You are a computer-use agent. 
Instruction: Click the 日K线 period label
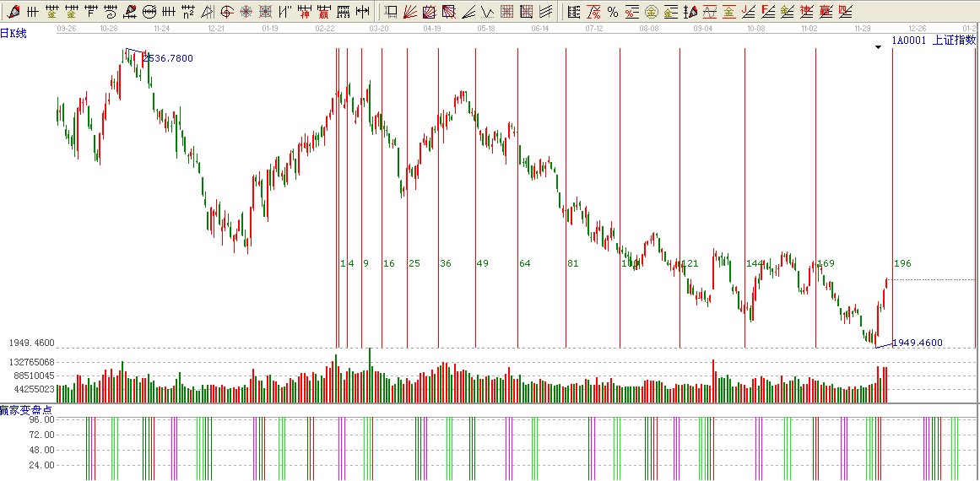pos(14,33)
